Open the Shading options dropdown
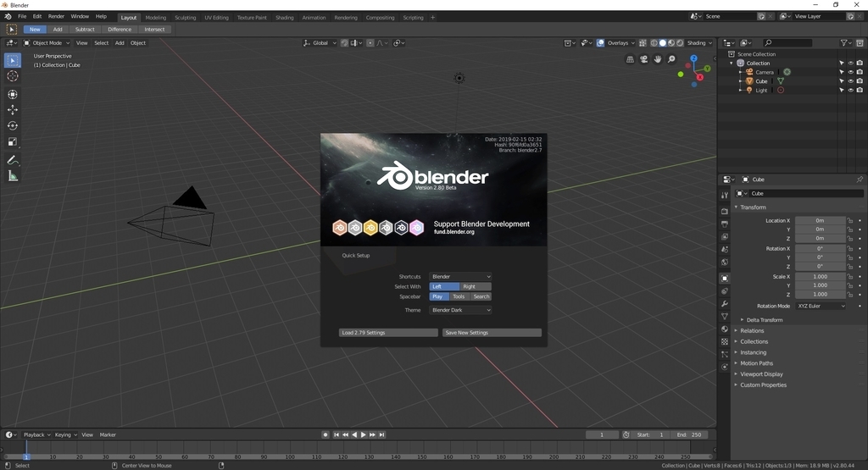The height and width of the screenshot is (470, 868). [x=699, y=42]
